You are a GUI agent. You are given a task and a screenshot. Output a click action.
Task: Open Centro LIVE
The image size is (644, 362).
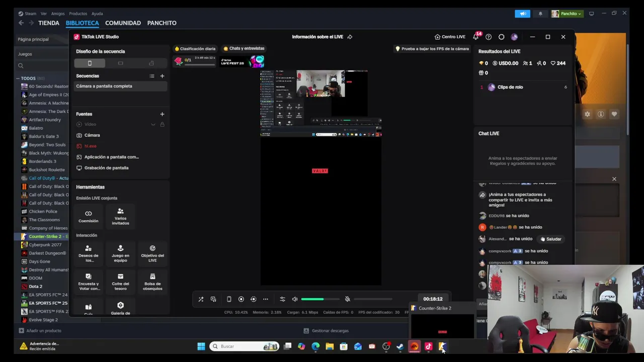point(450,37)
